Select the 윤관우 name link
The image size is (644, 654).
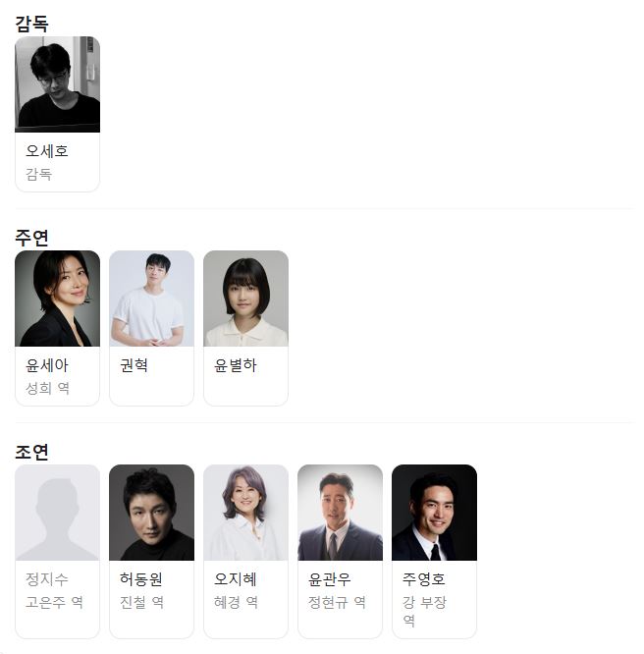click(330, 579)
